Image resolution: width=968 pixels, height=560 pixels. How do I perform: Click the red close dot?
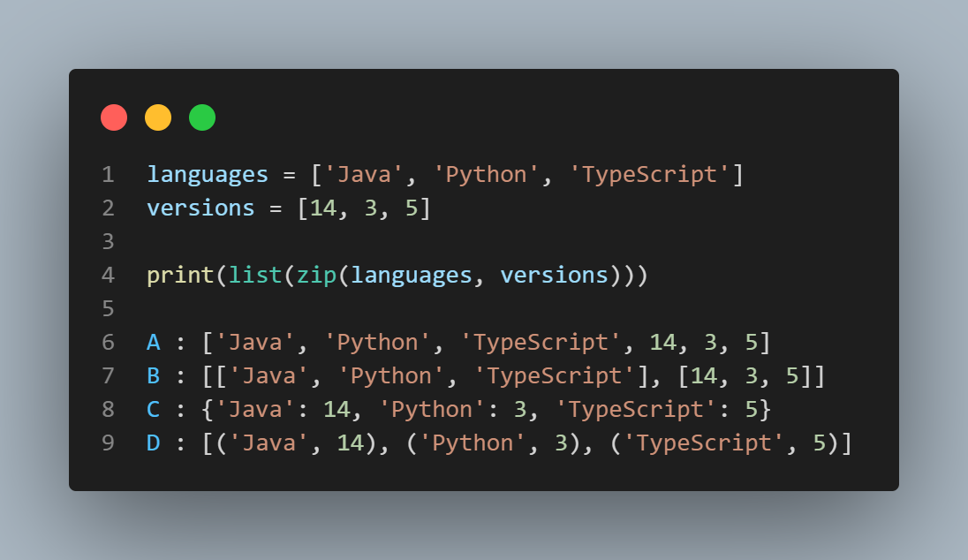click(114, 117)
